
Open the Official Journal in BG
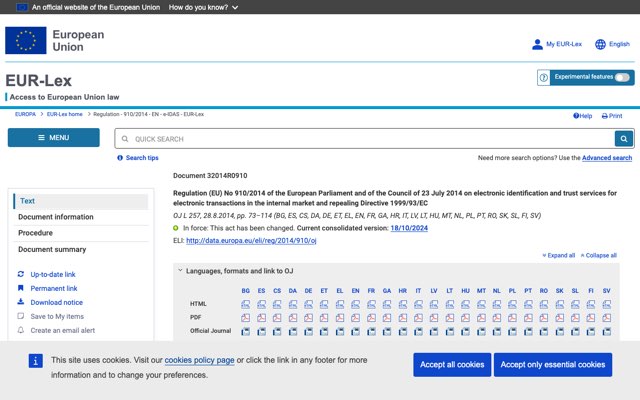245,331
